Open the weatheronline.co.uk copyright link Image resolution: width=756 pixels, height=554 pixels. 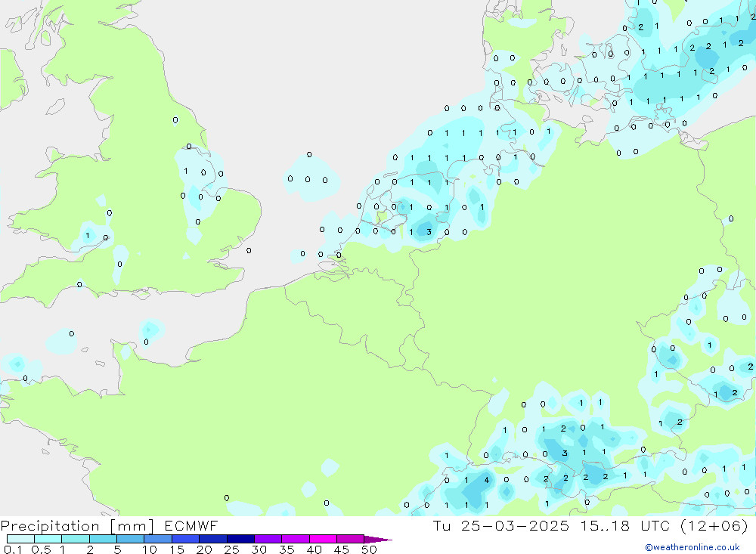tap(692, 547)
